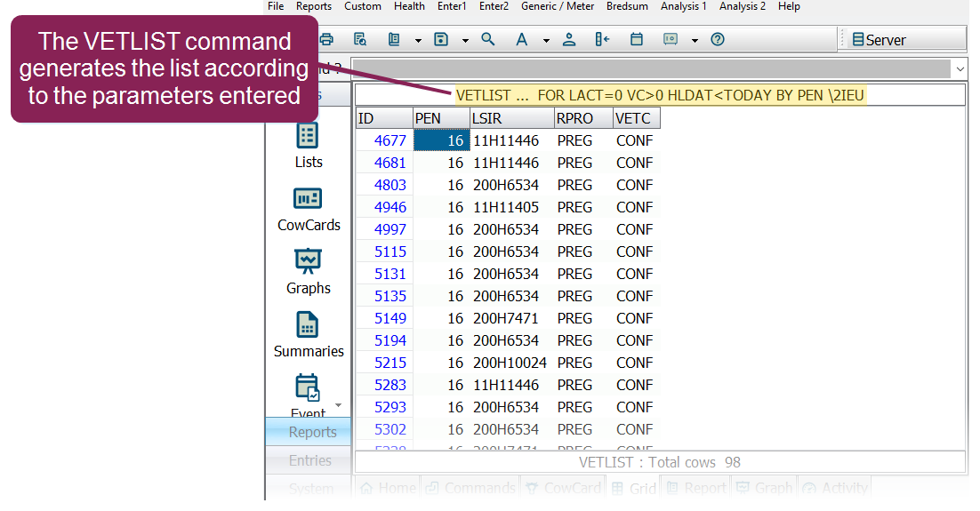The image size is (980, 511).
Task: Open the Enter2 menu
Action: tap(494, 6)
